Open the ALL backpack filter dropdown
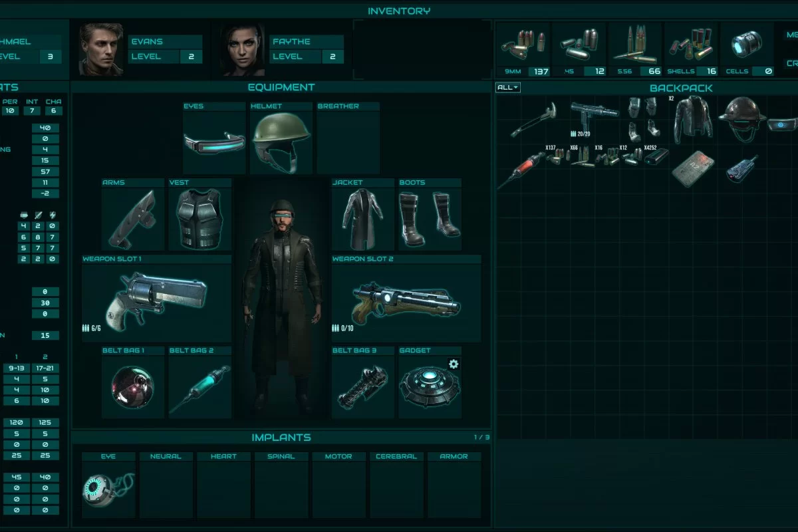The image size is (798, 532). click(507, 88)
